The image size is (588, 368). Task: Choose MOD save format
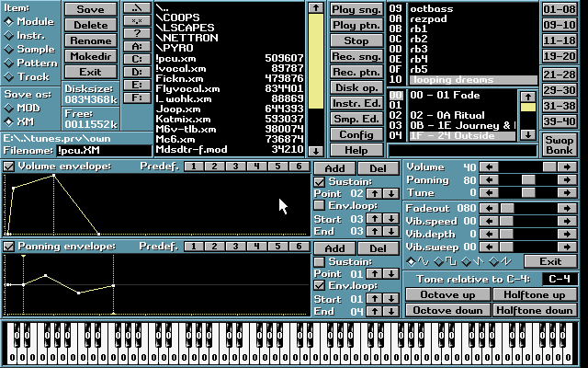(x=8, y=109)
